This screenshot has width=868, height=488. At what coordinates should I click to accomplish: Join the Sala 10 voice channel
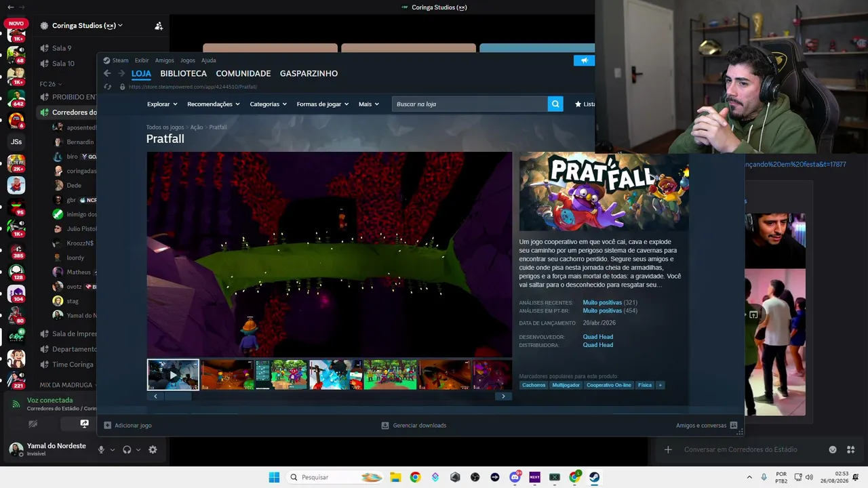(63, 64)
